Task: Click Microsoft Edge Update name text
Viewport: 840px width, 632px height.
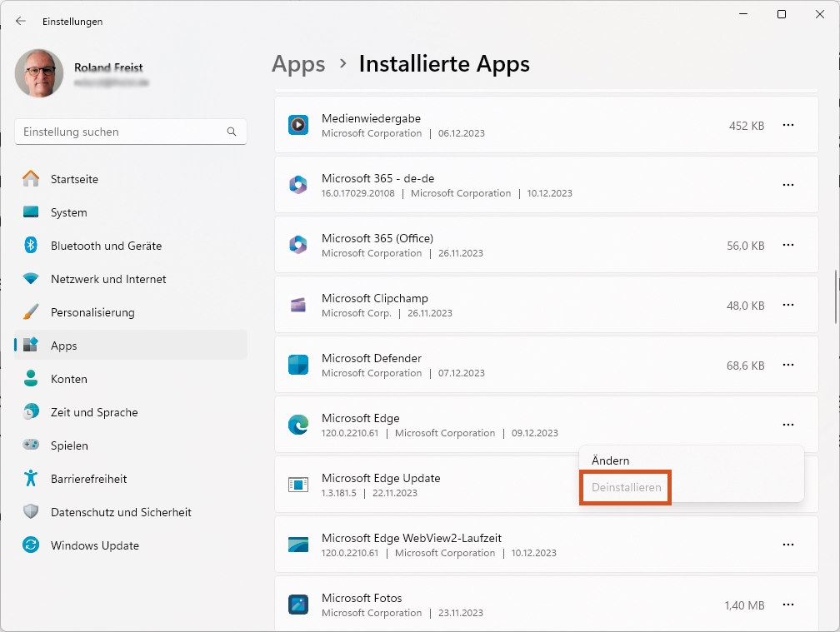Action: click(381, 479)
